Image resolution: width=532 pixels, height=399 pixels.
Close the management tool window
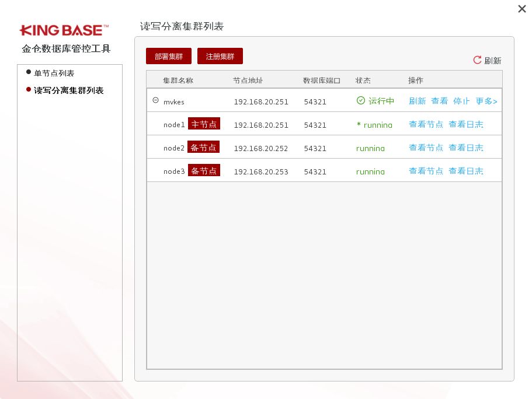coord(522,9)
